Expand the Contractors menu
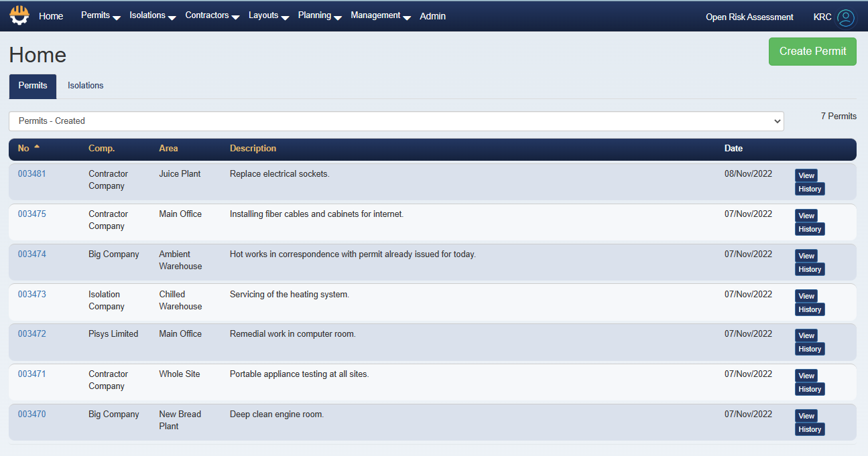Screen dimensions: 868x456 [x=212, y=16]
